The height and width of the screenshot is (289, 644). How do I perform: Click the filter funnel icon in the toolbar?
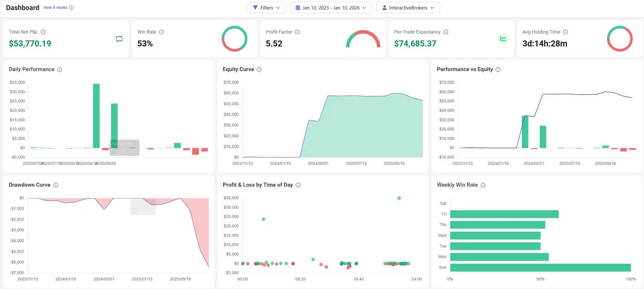pyautogui.click(x=255, y=8)
